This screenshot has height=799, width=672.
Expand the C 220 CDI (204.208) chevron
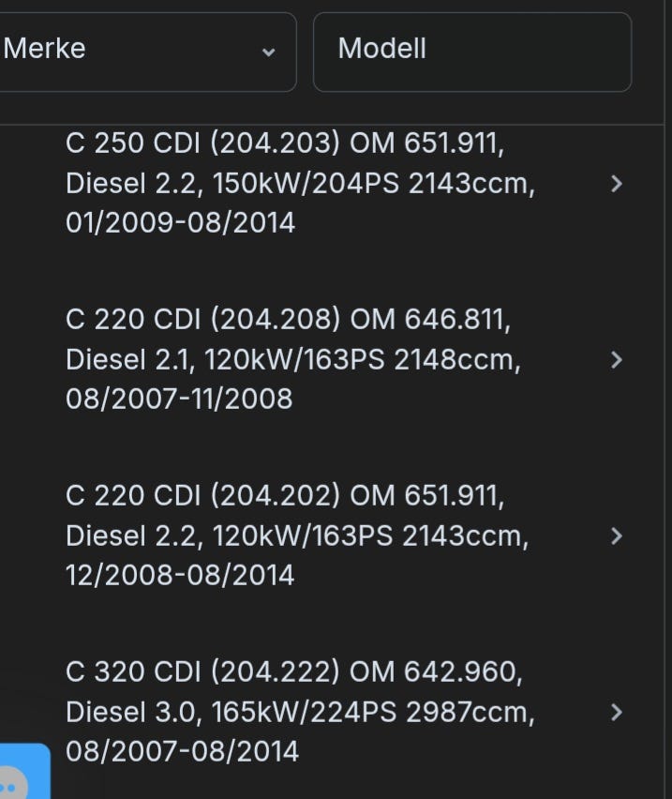(616, 359)
